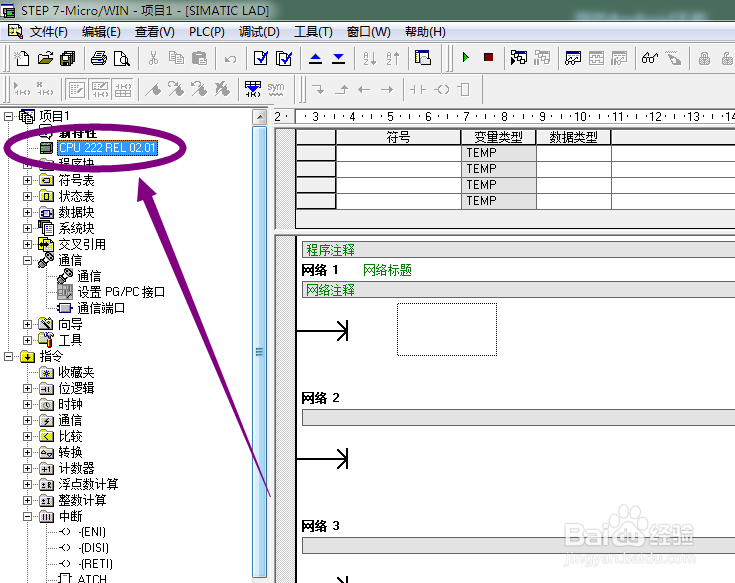
Task: Collapse the 指令 tree root
Action: tap(8, 356)
